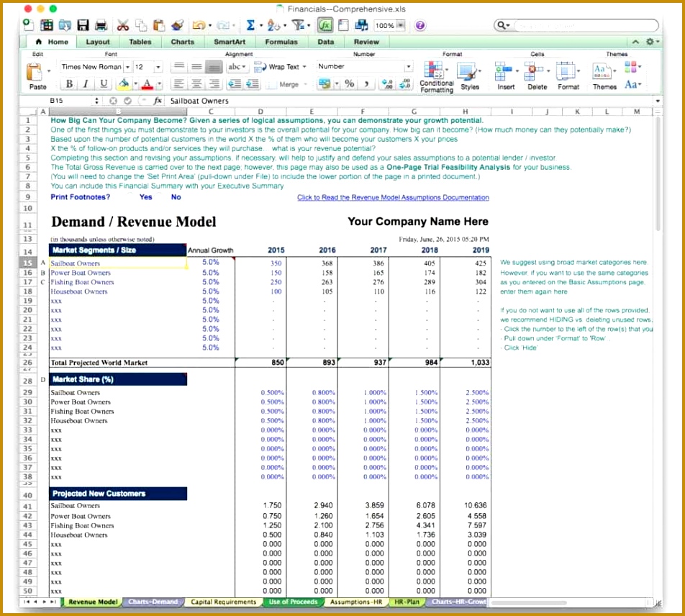Switch to the Tables ribbon tab

point(140,42)
